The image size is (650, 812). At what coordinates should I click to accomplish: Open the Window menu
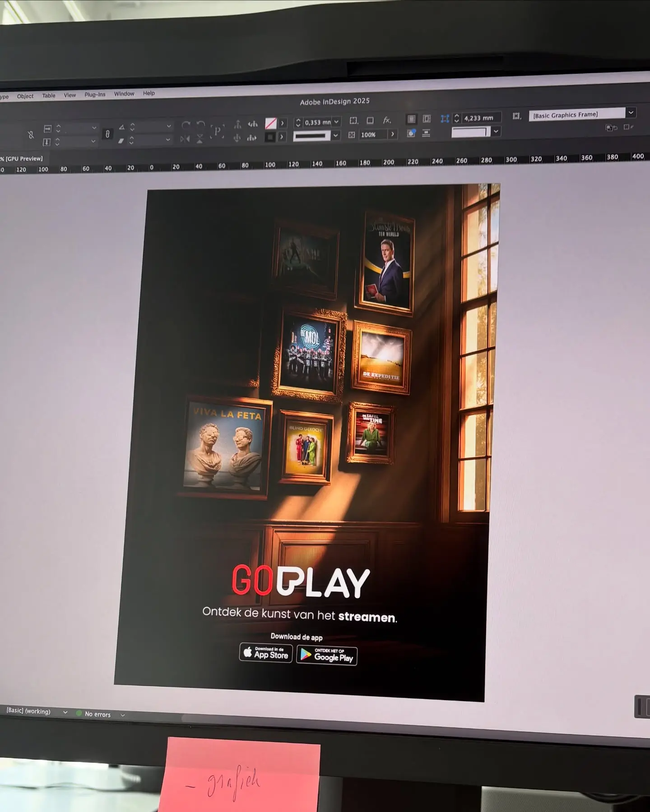coord(124,94)
